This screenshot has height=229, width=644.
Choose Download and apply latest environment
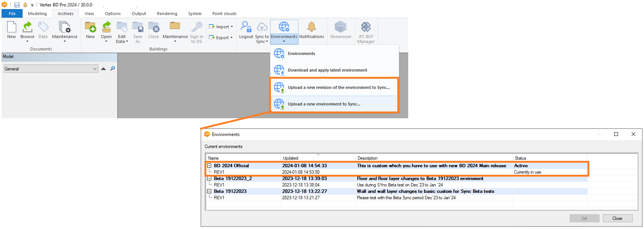click(327, 70)
